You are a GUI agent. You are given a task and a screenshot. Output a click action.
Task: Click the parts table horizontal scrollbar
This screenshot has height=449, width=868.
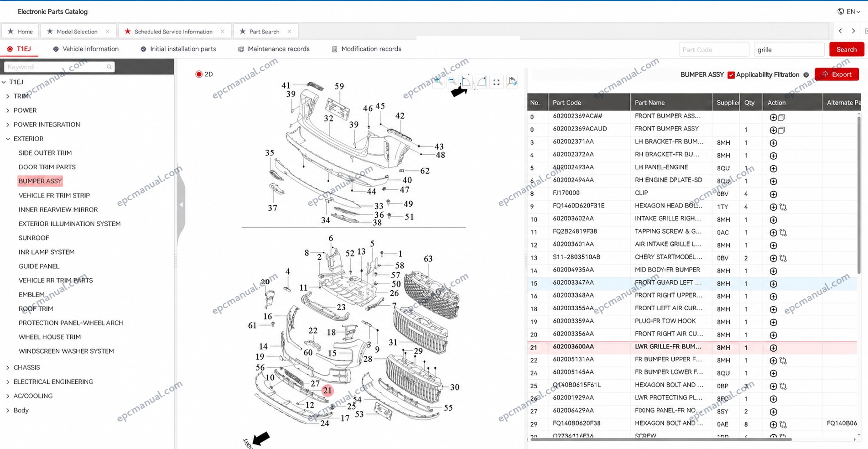click(x=660, y=439)
